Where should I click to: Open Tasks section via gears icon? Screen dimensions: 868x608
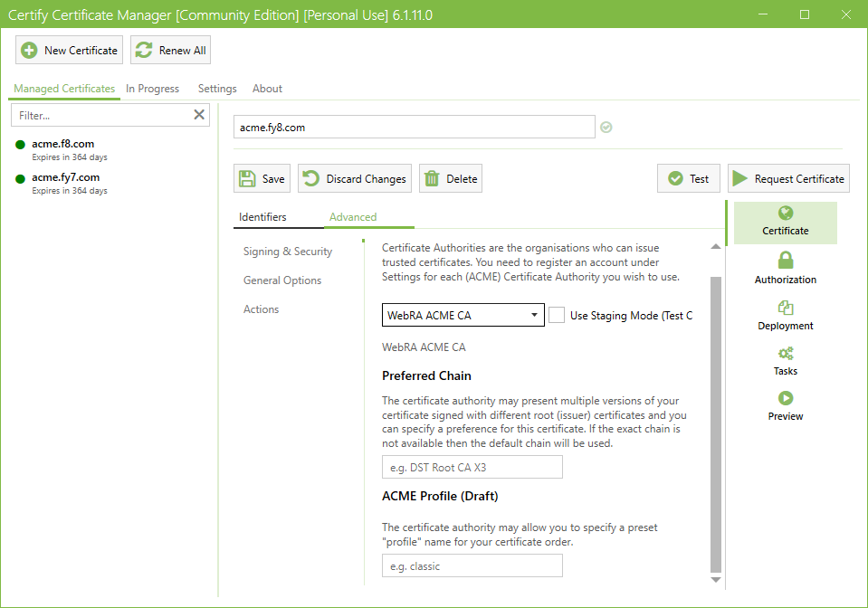pos(786,353)
